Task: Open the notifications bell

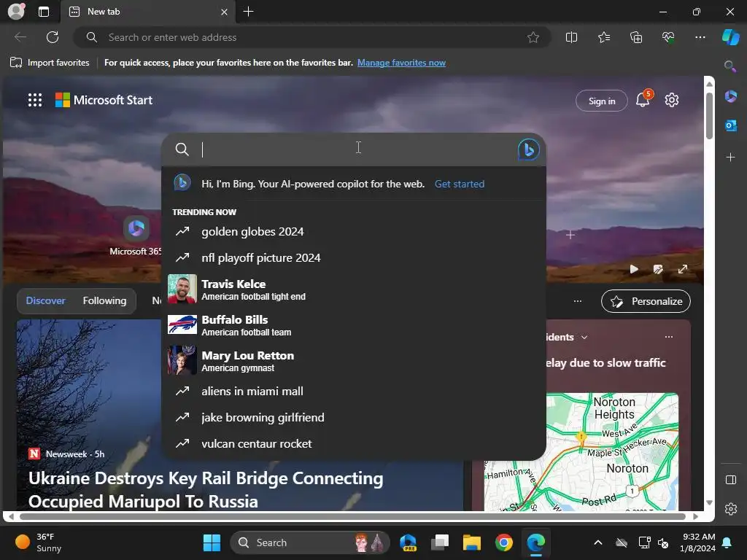Action: [x=643, y=100]
